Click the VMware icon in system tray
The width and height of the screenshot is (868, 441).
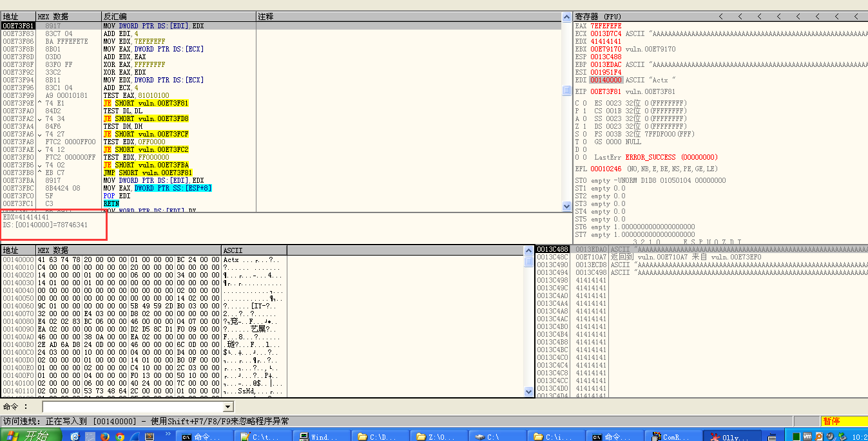point(807,435)
